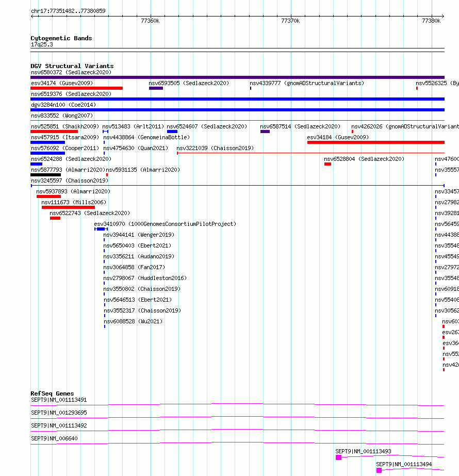
Task: Click the nsv6524607 (Sedlazeck2020) label
Action: [x=207, y=126]
